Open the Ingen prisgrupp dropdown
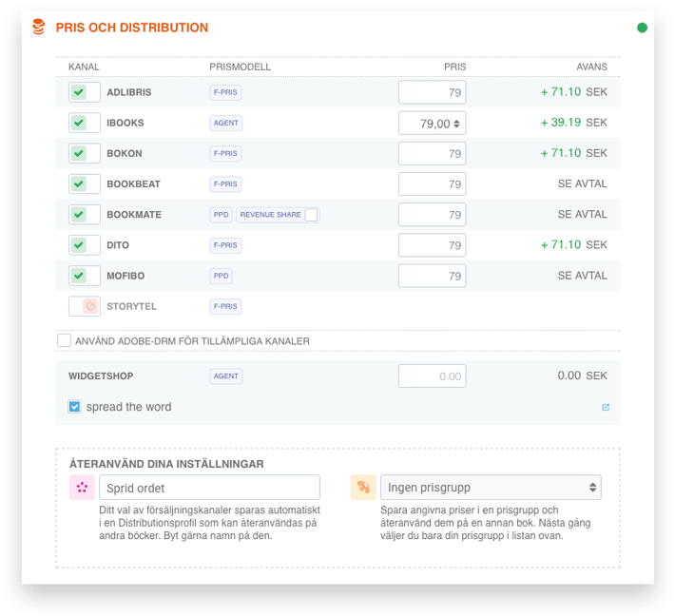 click(491, 488)
